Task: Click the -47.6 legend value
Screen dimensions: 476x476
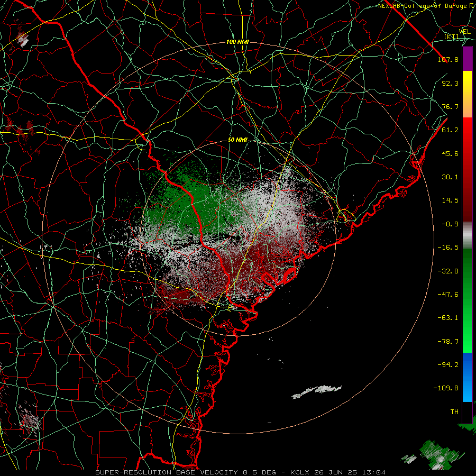Action: (x=448, y=295)
